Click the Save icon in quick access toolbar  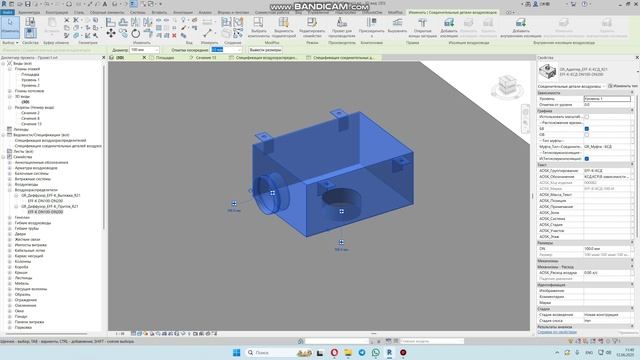pos(28,4)
